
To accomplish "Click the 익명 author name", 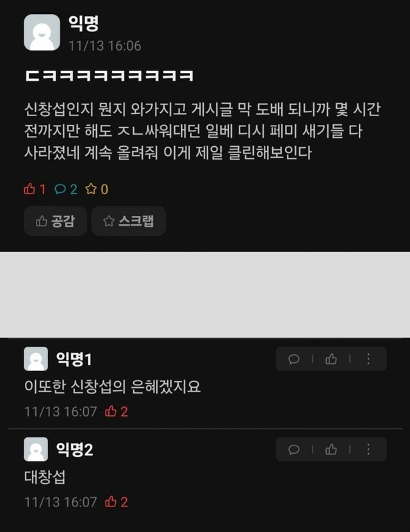I will [83, 23].
